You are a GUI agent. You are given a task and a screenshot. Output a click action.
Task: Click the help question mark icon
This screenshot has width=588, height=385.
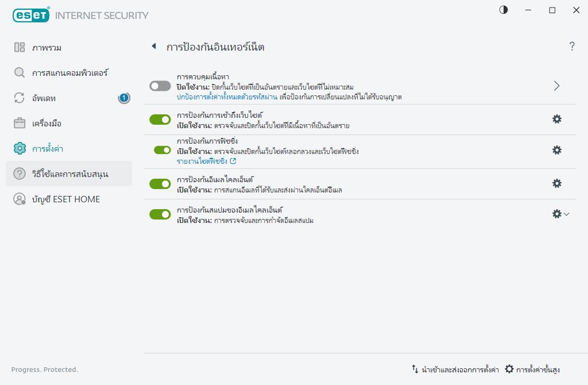pyautogui.click(x=572, y=47)
